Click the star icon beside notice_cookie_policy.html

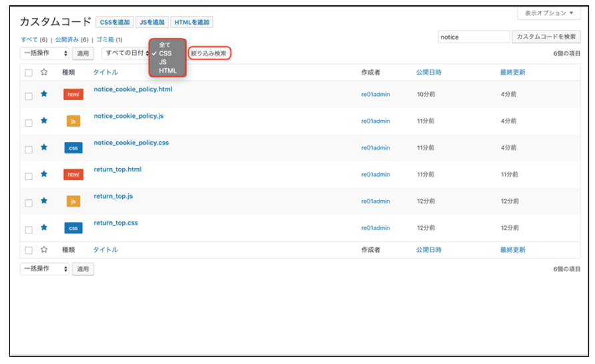[x=44, y=94]
